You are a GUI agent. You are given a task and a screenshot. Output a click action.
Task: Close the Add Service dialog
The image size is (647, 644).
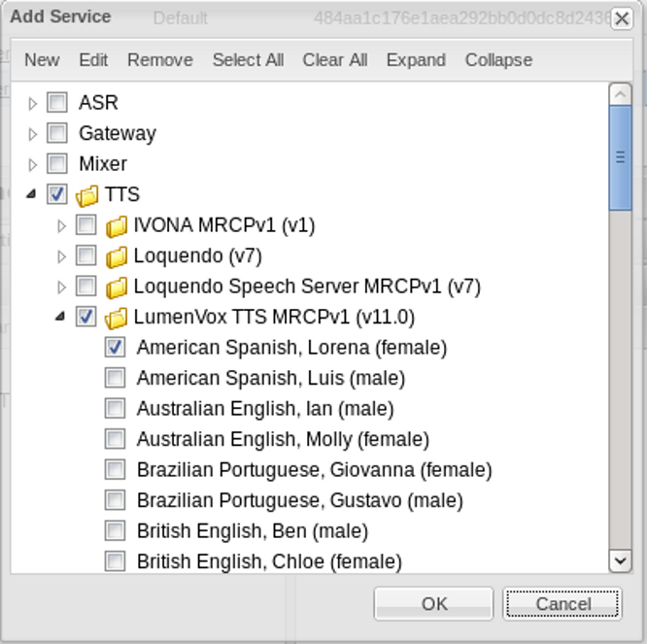click(x=622, y=18)
